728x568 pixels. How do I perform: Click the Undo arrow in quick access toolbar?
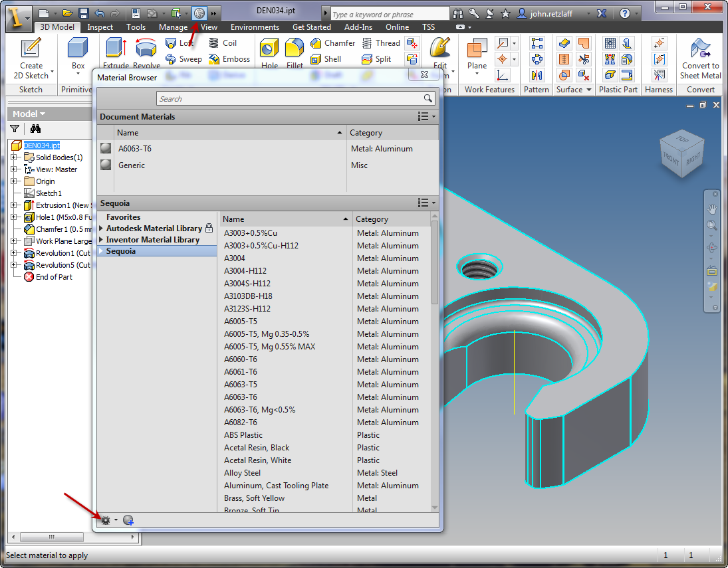pos(99,13)
